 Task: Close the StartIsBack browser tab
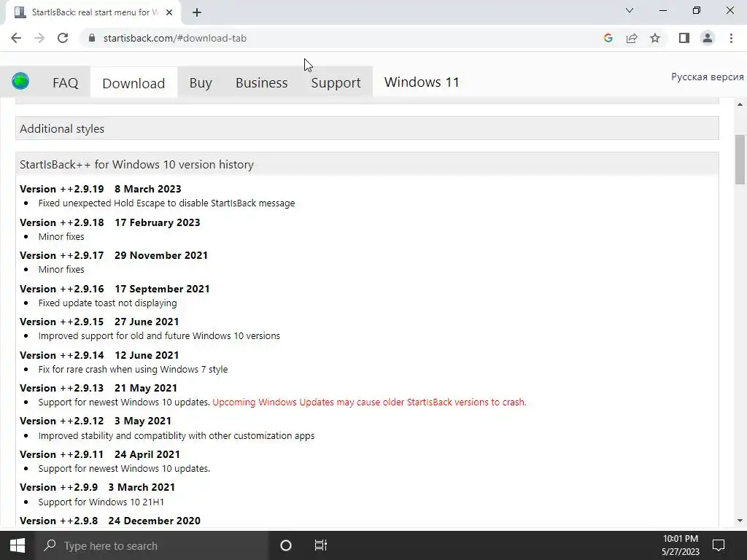tap(169, 12)
